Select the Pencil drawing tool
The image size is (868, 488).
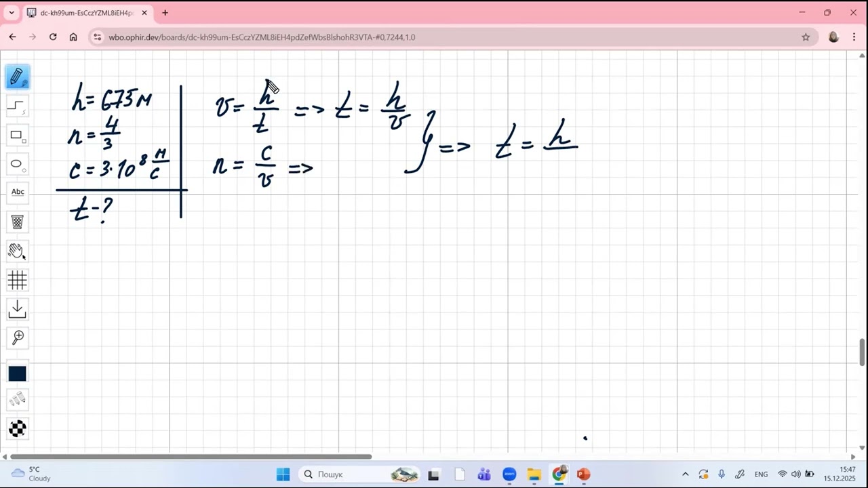pos(18,77)
